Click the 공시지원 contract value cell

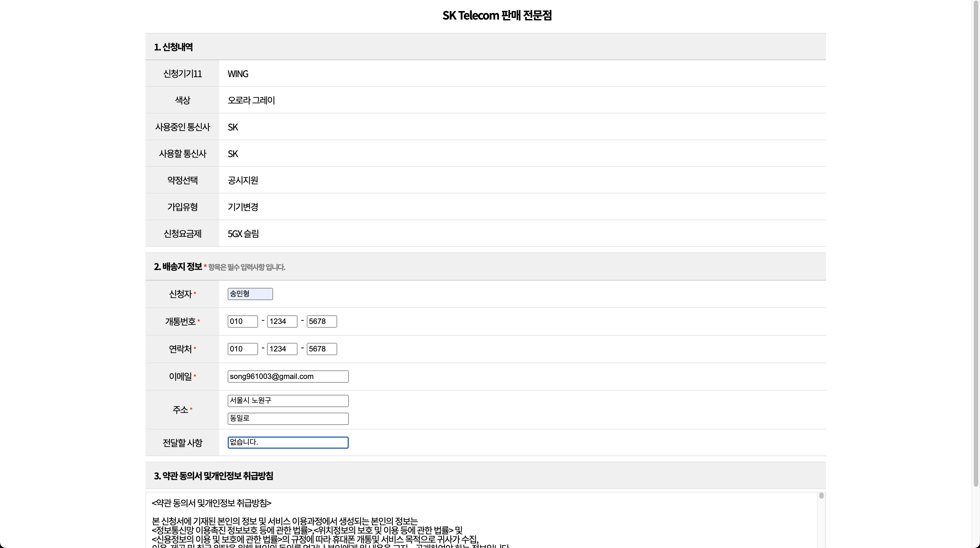[243, 180]
